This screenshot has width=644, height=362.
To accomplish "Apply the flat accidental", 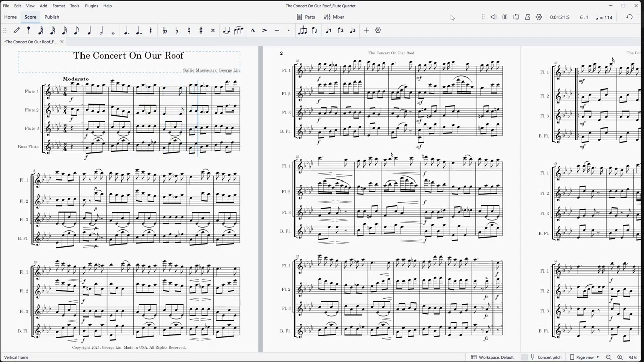I will pos(176,30).
